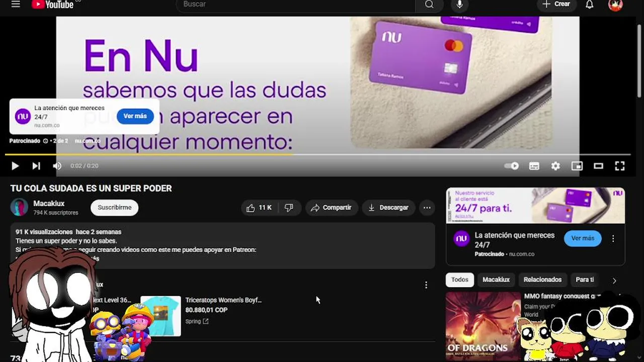
Task: Open the ad info icon next to Patrocinado
Action: click(x=45, y=141)
